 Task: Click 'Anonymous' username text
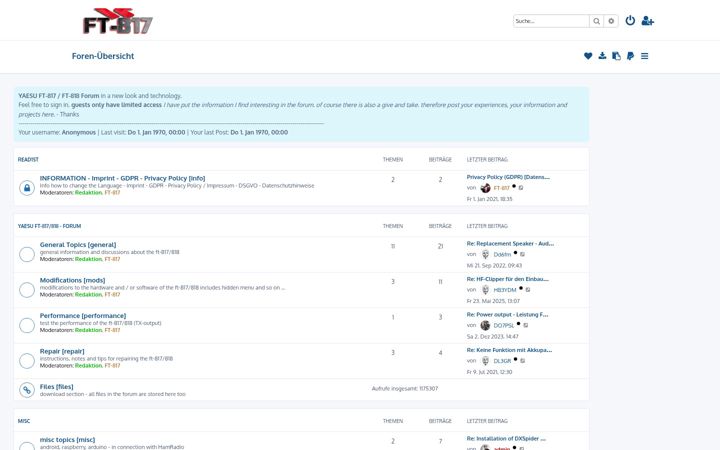point(79,132)
